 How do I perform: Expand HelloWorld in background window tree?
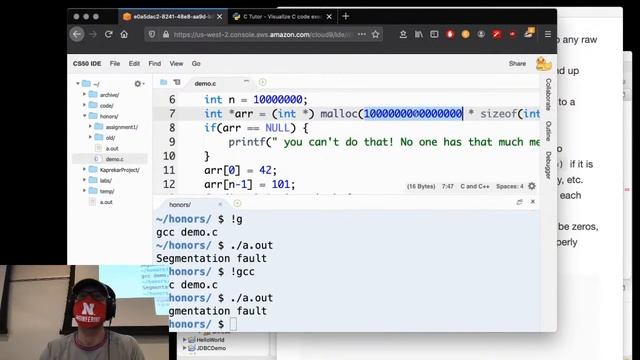click(184, 340)
